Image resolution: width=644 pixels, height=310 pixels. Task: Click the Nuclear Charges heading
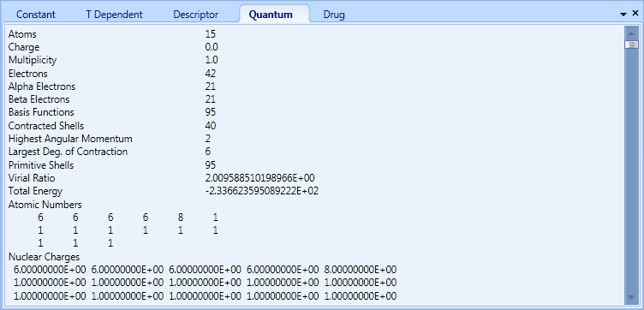44,257
